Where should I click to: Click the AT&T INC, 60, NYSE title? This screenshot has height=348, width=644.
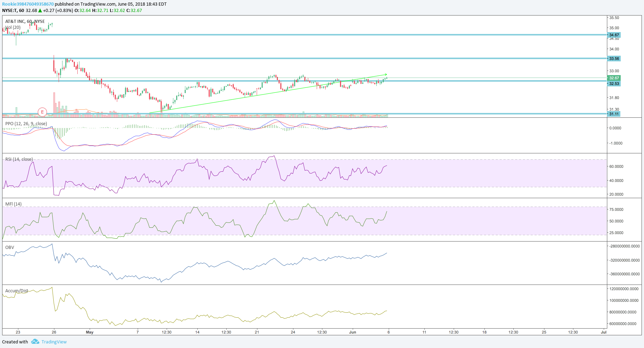pos(25,22)
